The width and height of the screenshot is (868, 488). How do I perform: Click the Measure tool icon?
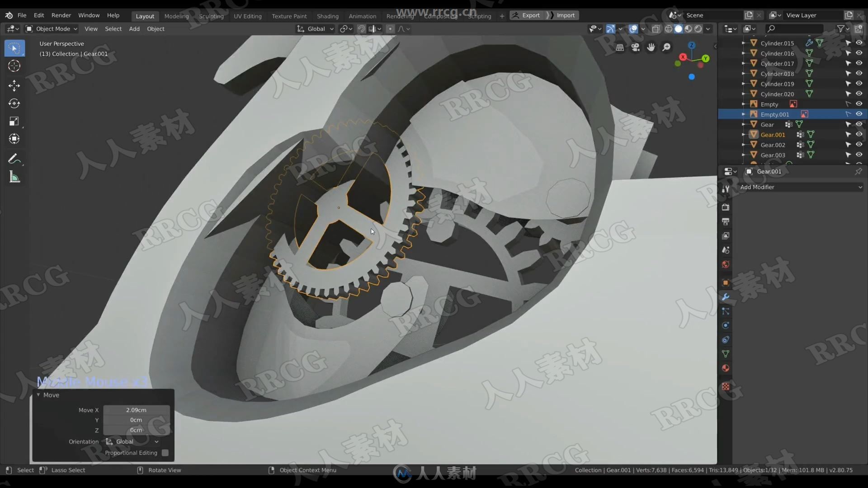(x=14, y=177)
